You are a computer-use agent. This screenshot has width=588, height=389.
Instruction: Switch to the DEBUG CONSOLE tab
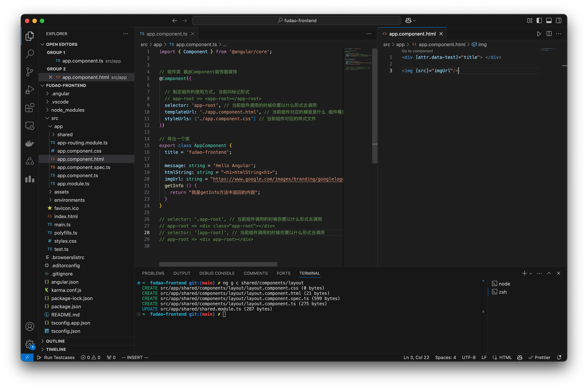pos(217,273)
